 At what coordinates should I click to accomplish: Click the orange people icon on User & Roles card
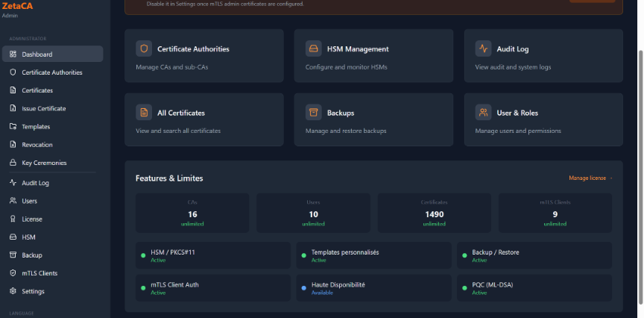[484, 112]
